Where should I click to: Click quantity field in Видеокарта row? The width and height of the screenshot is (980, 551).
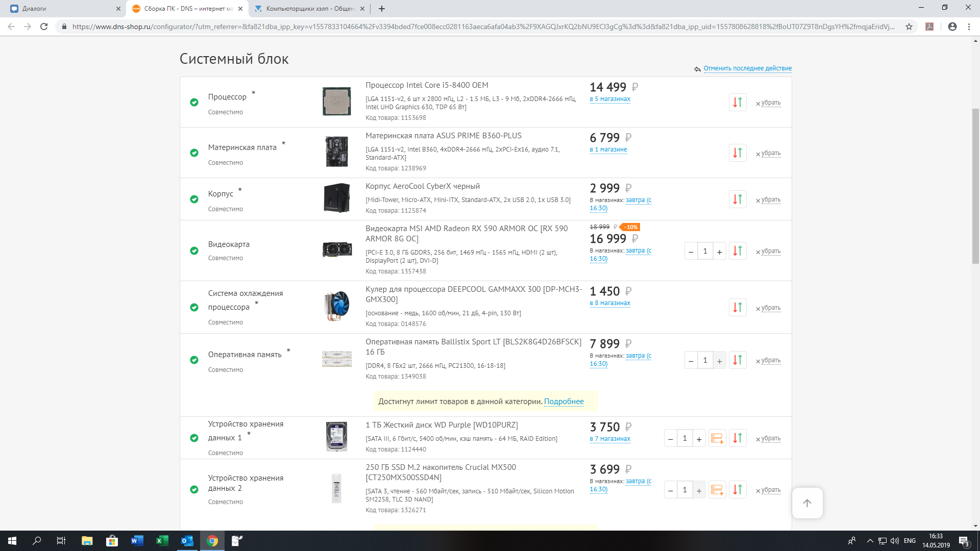[705, 251]
